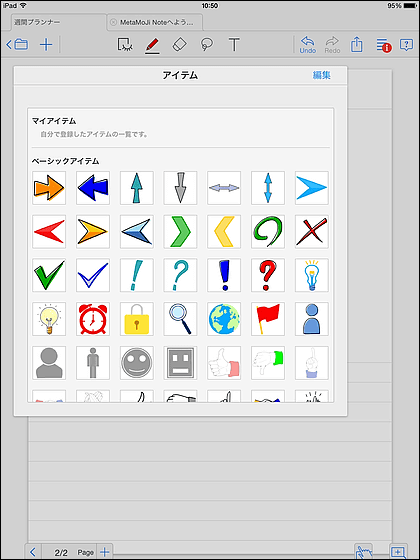420x560 pixels.
Task: Tap the 10:50 clock in status bar
Action: click(210, 6)
